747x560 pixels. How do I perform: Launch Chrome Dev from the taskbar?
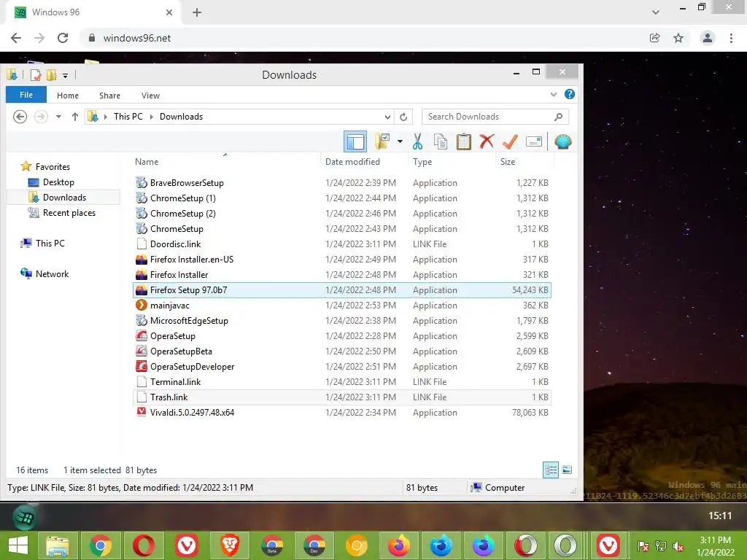tap(314, 545)
